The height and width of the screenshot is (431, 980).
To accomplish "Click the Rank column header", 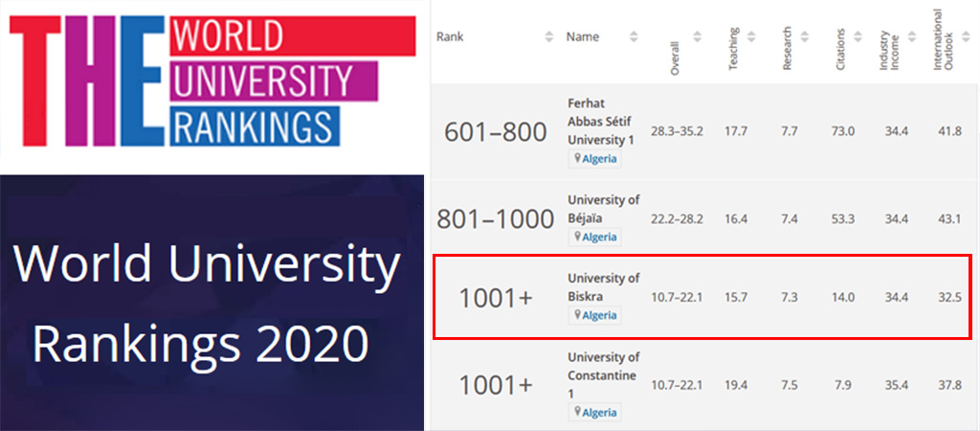I will (450, 36).
